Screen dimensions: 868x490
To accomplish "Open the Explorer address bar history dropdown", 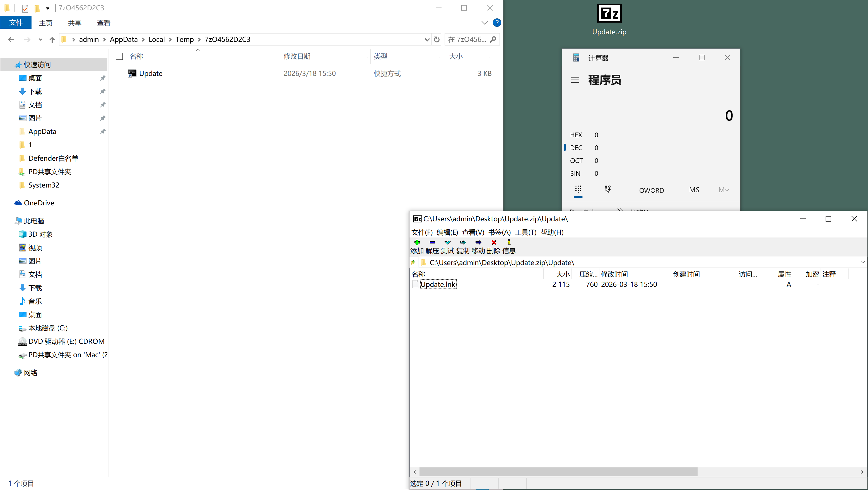I will (427, 39).
